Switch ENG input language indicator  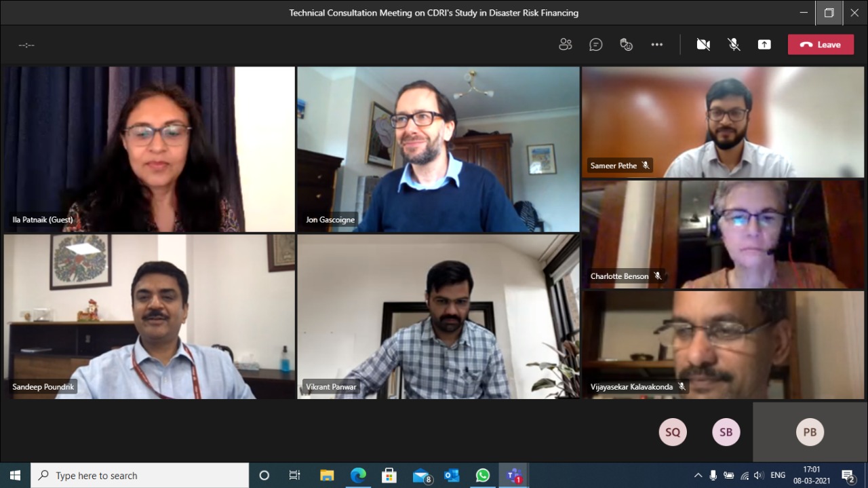pyautogui.click(x=778, y=475)
